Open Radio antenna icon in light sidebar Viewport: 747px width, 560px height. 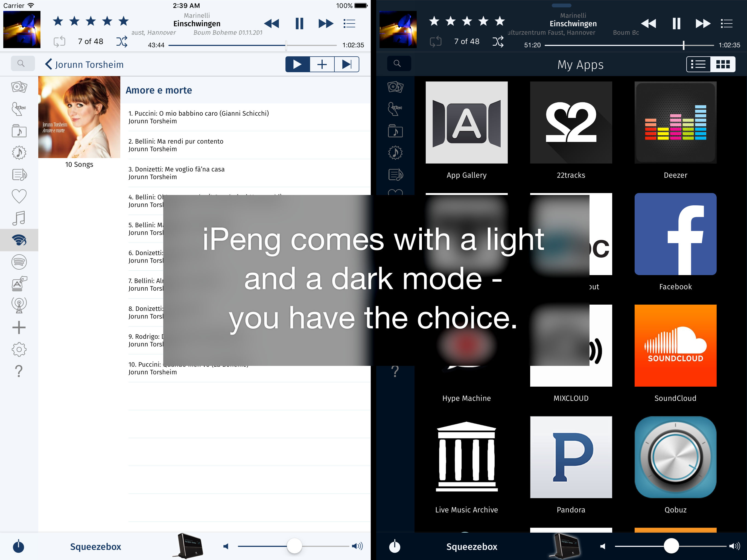[x=19, y=305]
